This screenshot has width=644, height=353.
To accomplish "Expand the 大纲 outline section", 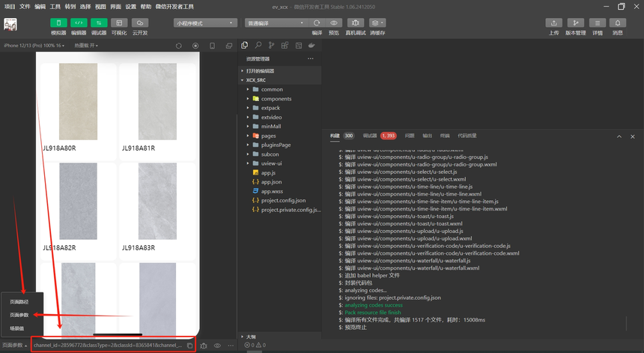I will point(280,337).
